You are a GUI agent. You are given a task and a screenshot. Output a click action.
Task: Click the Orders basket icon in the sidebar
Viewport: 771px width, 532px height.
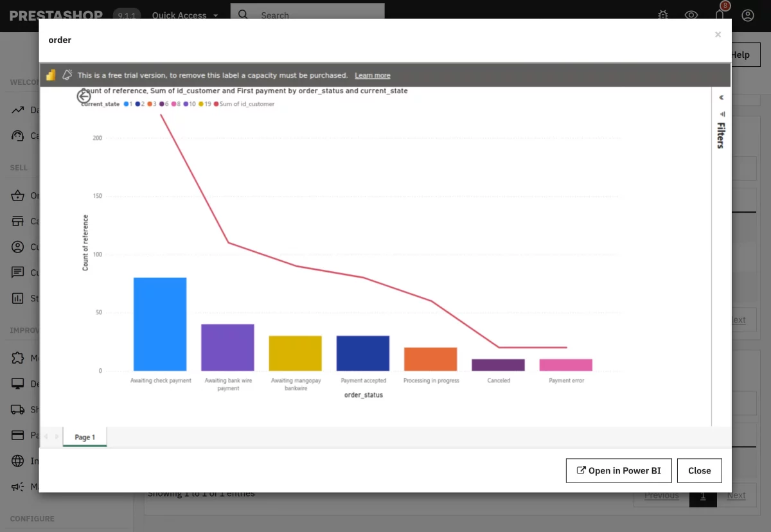pos(18,195)
